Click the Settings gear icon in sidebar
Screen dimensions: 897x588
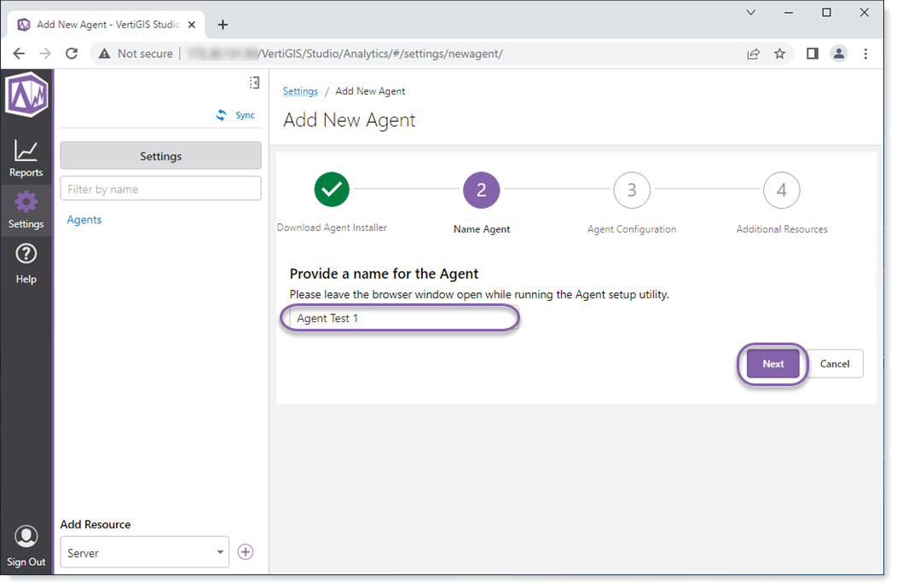pyautogui.click(x=26, y=203)
